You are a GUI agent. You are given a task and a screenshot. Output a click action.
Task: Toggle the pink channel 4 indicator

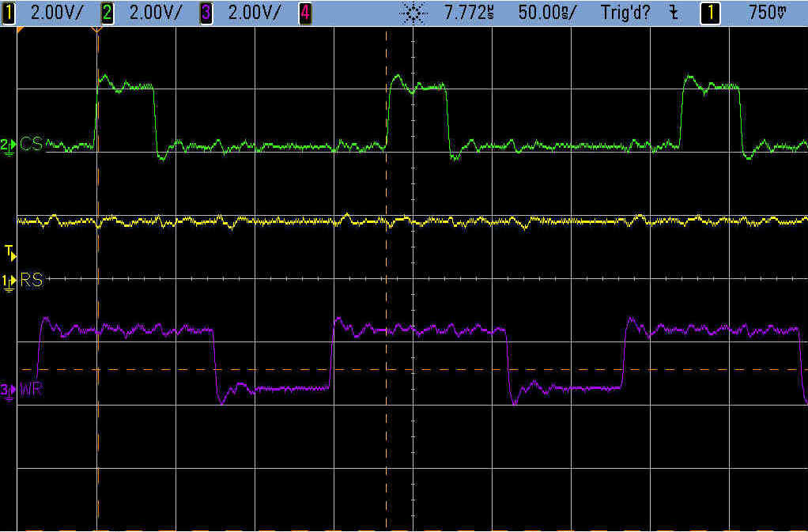coord(304,13)
